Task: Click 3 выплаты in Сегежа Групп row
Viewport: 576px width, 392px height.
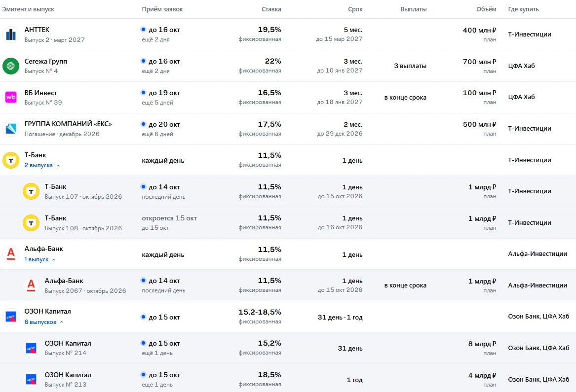Action: (x=410, y=66)
